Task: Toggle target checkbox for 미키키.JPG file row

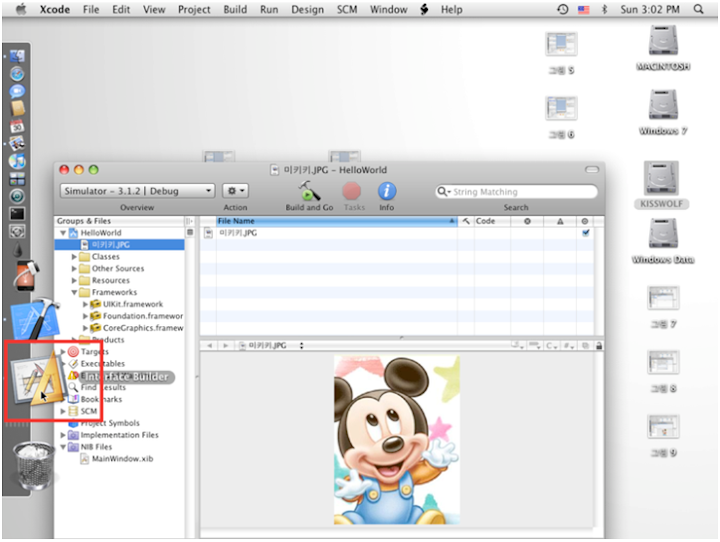Action: point(585,232)
